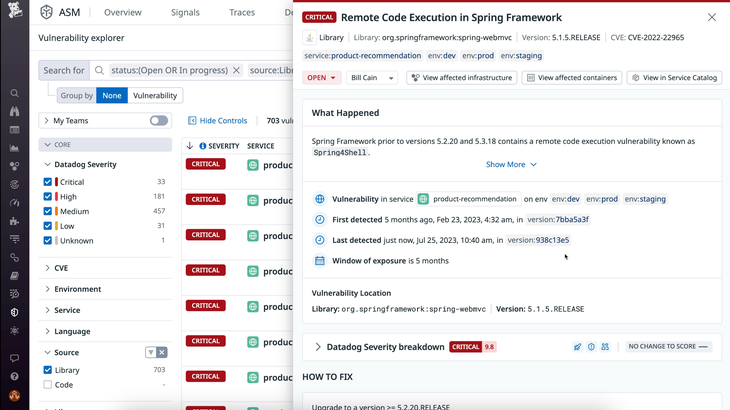Image resolution: width=730 pixels, height=410 pixels.
Task: Expand the Language facet
Action: pyautogui.click(x=47, y=331)
